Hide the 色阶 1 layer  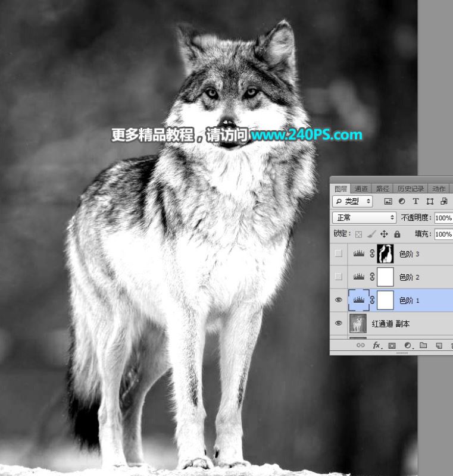point(339,300)
